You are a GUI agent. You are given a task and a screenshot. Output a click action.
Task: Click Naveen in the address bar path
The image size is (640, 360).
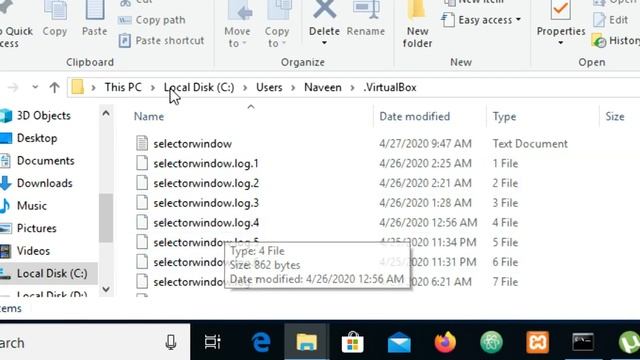[322, 87]
